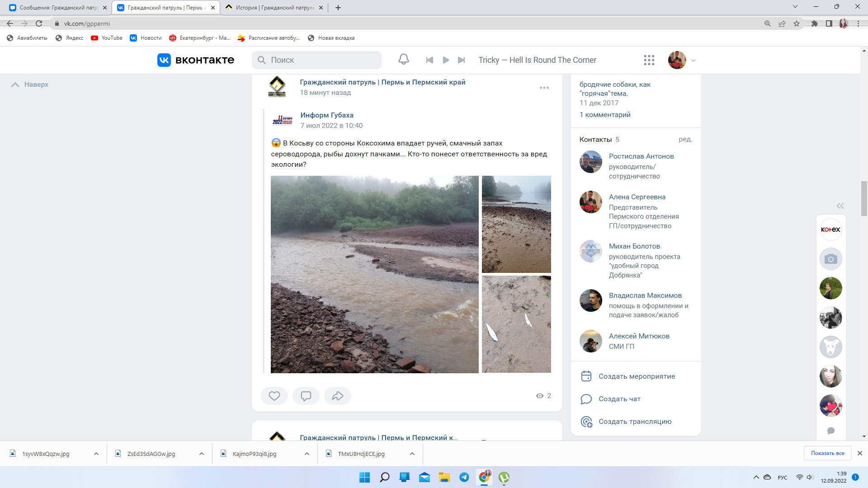
Task: Close the Сообщения tab
Action: 105,8
